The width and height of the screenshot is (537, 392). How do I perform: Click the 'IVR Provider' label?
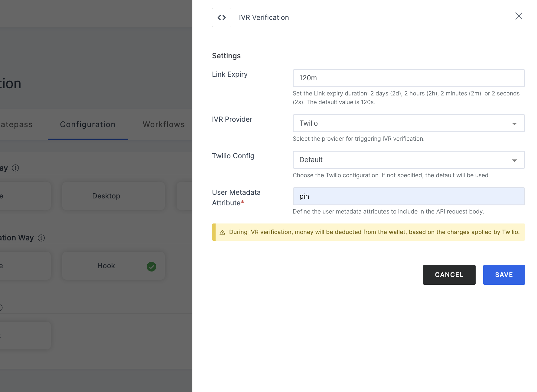click(x=232, y=119)
